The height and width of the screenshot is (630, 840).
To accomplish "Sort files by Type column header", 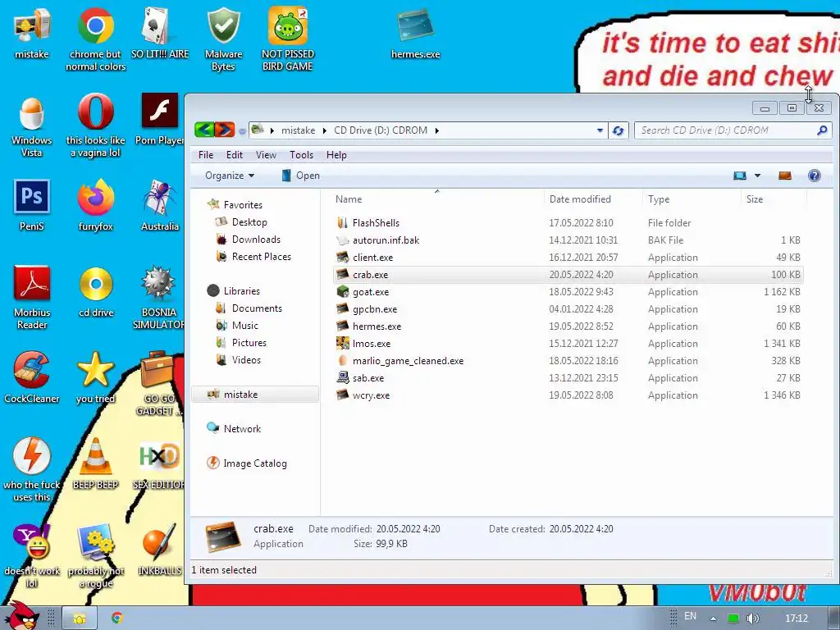I will [x=692, y=199].
